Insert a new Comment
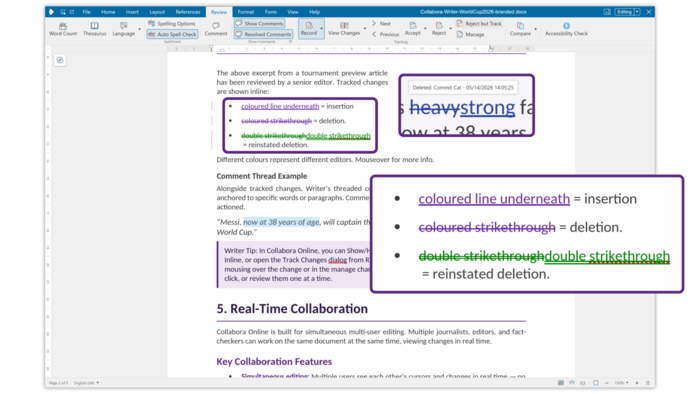This screenshot has height=394, width=700. (x=216, y=29)
